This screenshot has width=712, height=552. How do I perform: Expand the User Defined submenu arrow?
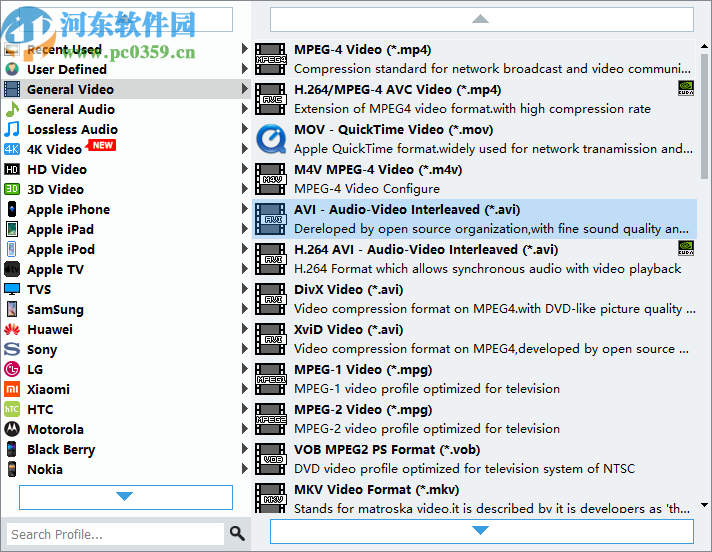244,69
